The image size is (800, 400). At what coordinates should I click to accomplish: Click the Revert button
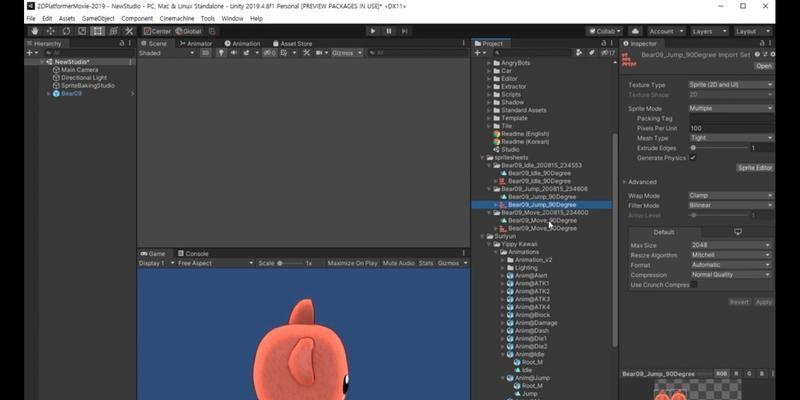[x=739, y=302]
